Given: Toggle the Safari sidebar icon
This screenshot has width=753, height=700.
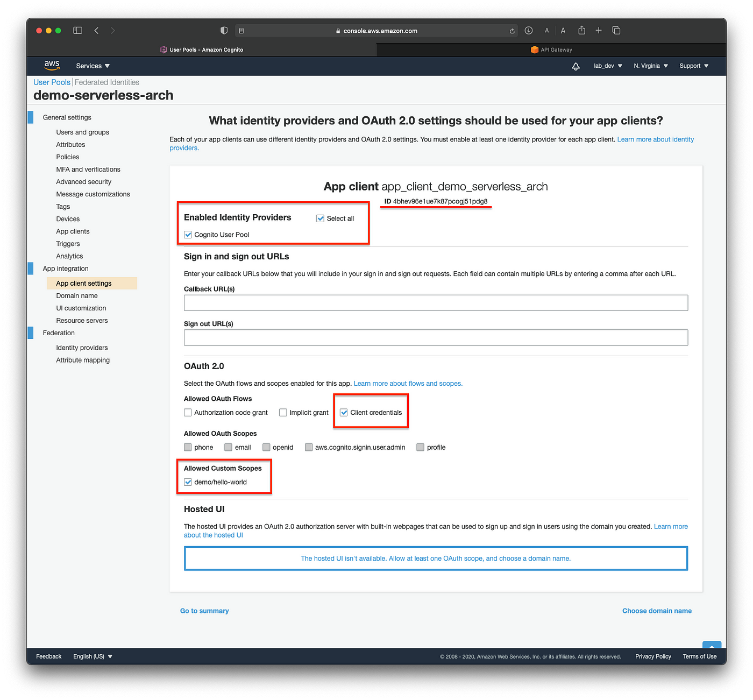Looking at the screenshot, I should click(77, 31).
